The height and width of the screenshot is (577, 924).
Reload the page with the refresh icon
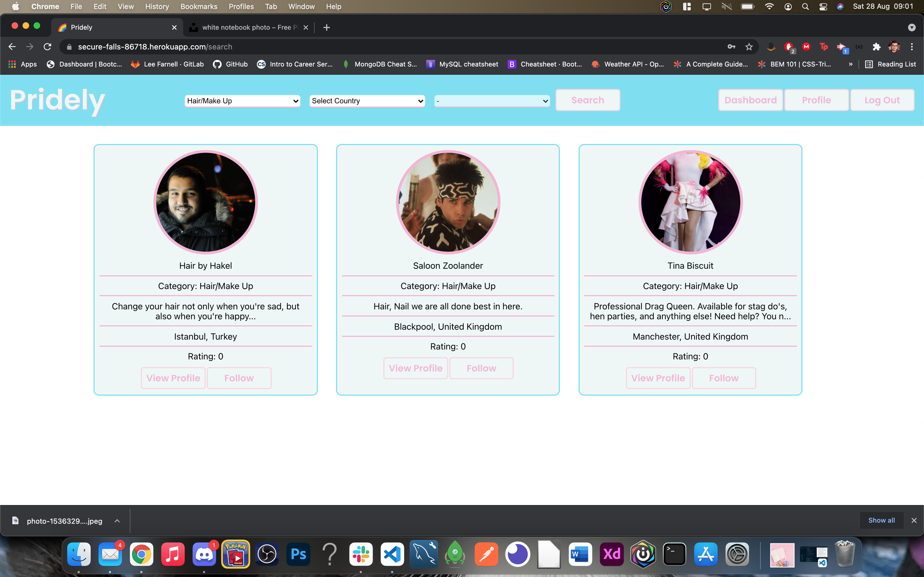[47, 46]
